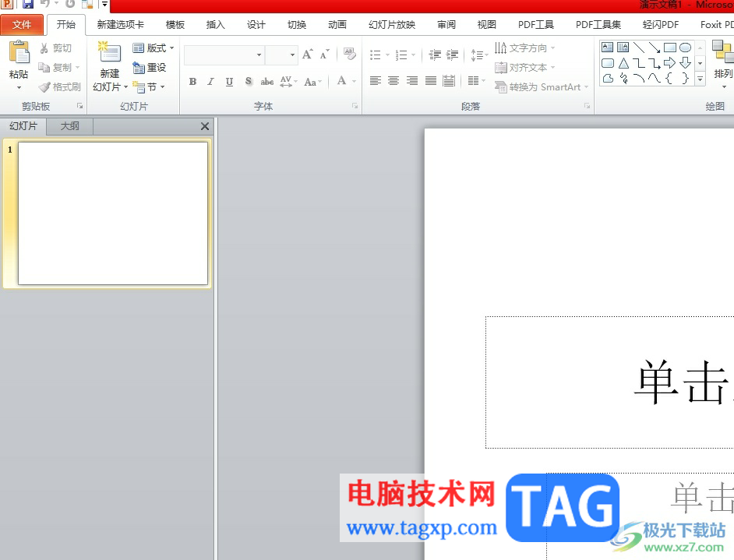
Task: Decrease list indent level
Action: (435, 55)
